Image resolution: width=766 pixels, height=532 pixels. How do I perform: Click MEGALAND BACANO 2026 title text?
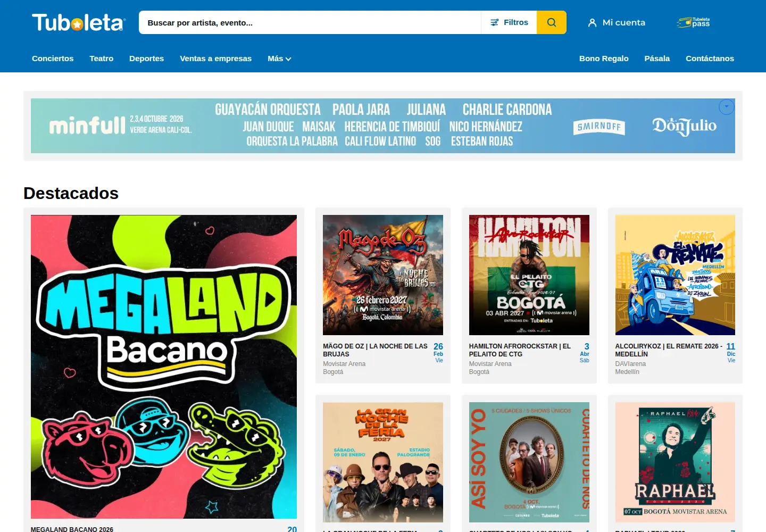point(72,529)
